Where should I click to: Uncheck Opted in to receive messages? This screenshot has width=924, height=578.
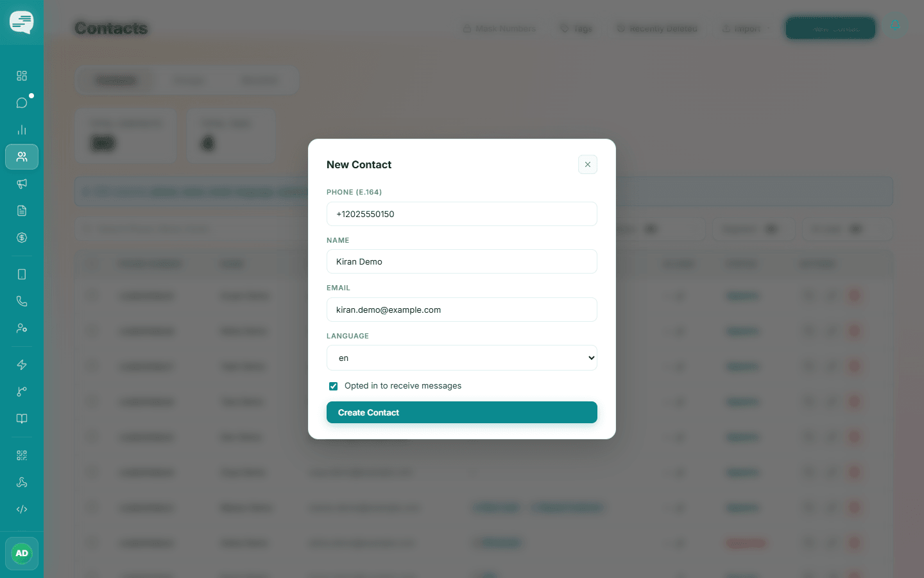tap(334, 386)
